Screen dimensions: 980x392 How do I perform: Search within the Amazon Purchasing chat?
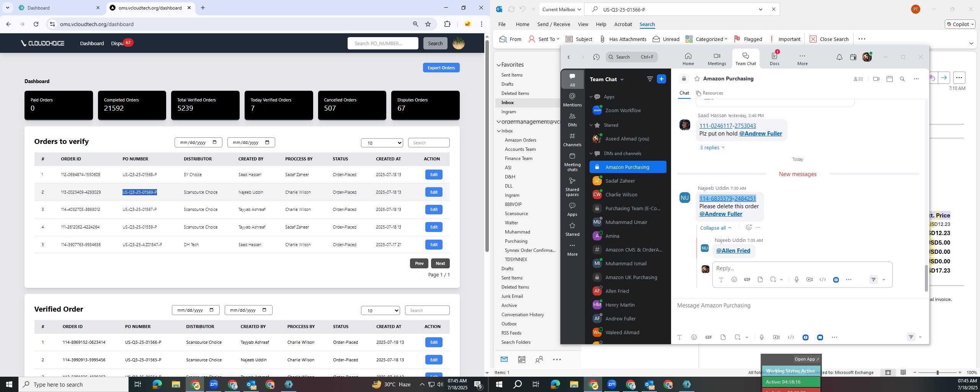pos(902,79)
